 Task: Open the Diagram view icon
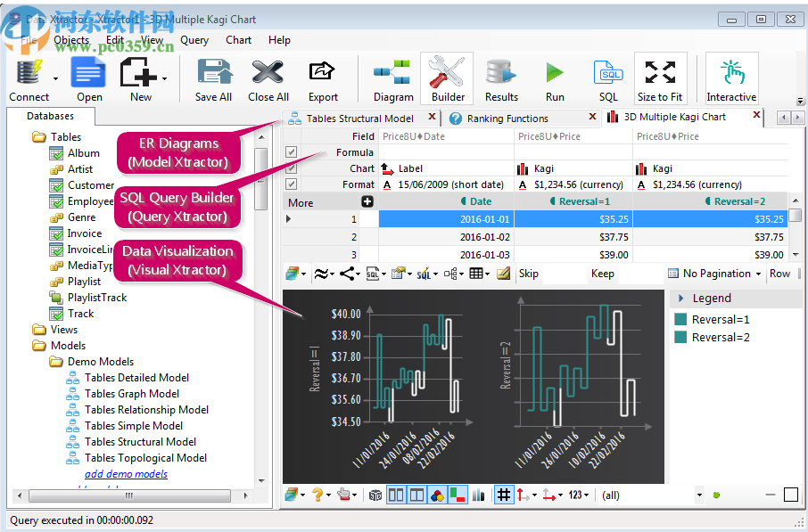click(x=392, y=72)
